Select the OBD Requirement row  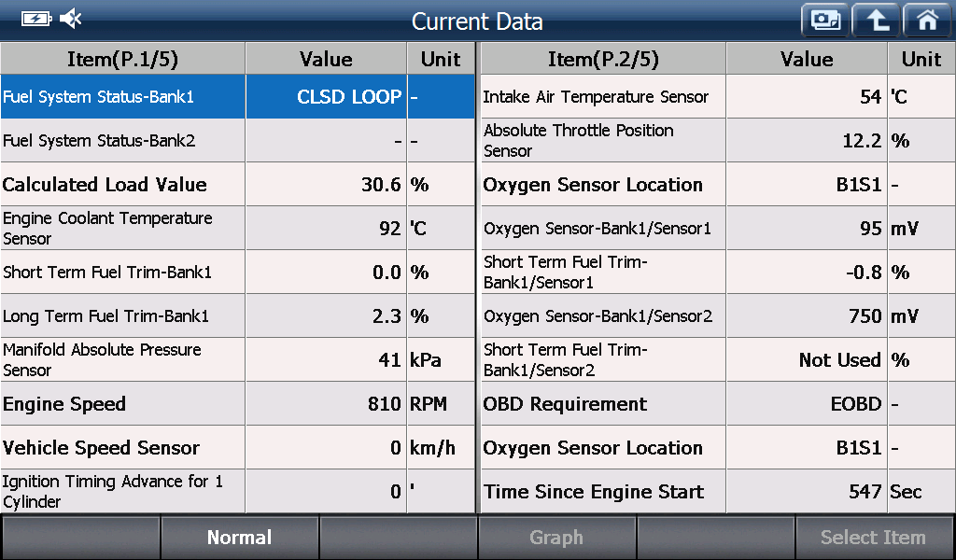point(718,403)
